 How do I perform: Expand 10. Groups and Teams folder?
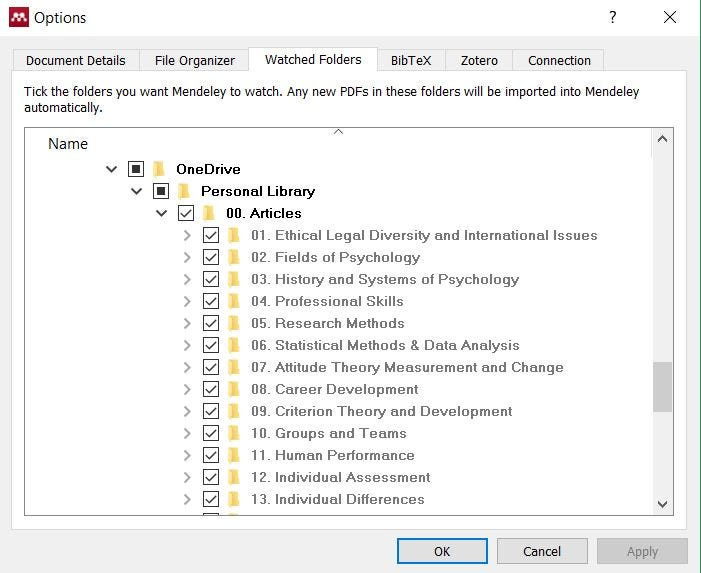point(187,433)
